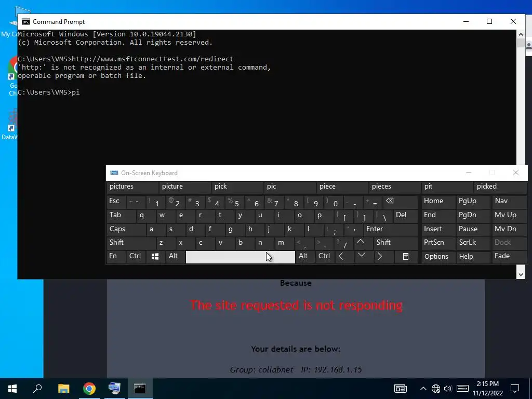Toggle the right Alt key
The height and width of the screenshot is (399, 532).
click(305, 257)
